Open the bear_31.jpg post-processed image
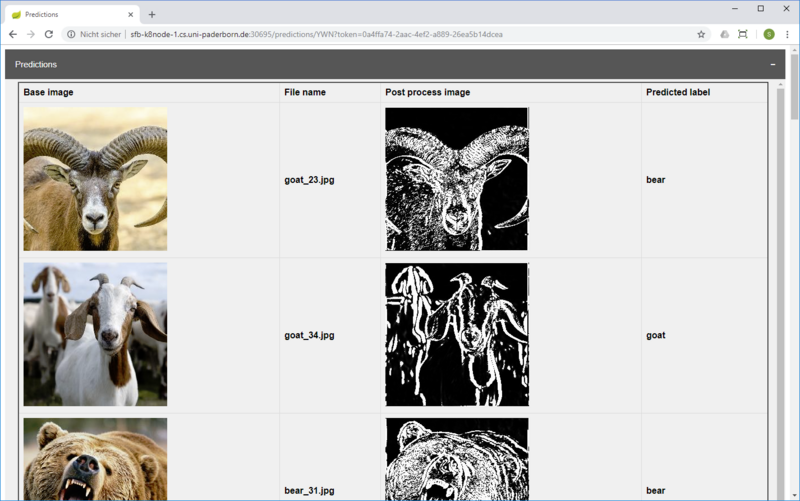This screenshot has width=800, height=501. (457, 459)
